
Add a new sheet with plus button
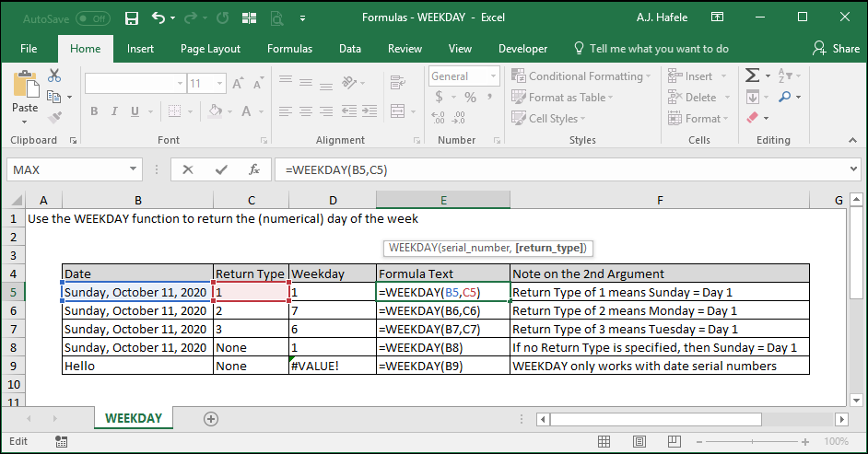tap(211, 419)
